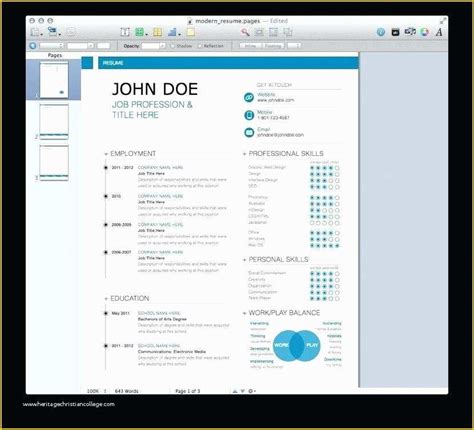Open the gear action menu in footer

point(252,391)
